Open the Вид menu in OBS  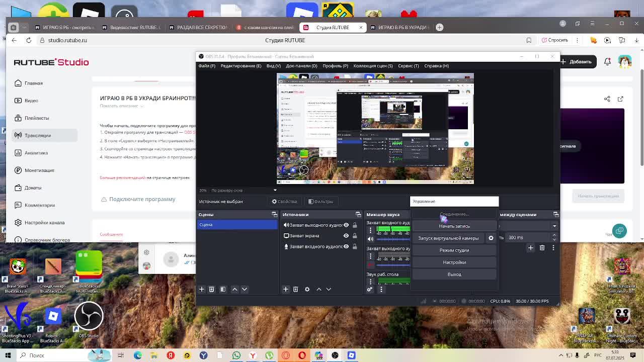point(273,66)
